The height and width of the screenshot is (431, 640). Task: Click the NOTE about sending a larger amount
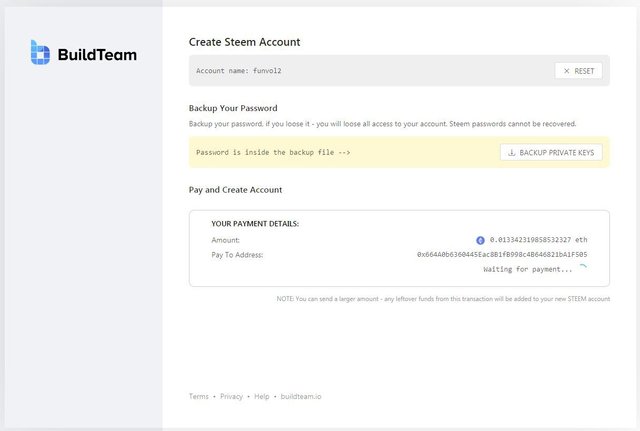[x=443, y=299]
